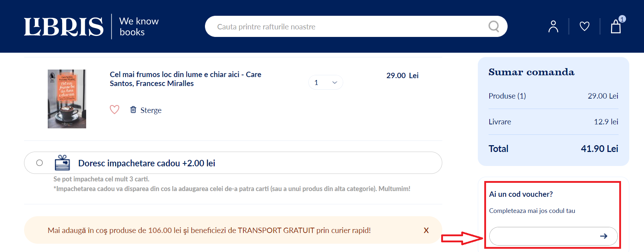
Task: Click the We know books tagline
Action: [139, 27]
